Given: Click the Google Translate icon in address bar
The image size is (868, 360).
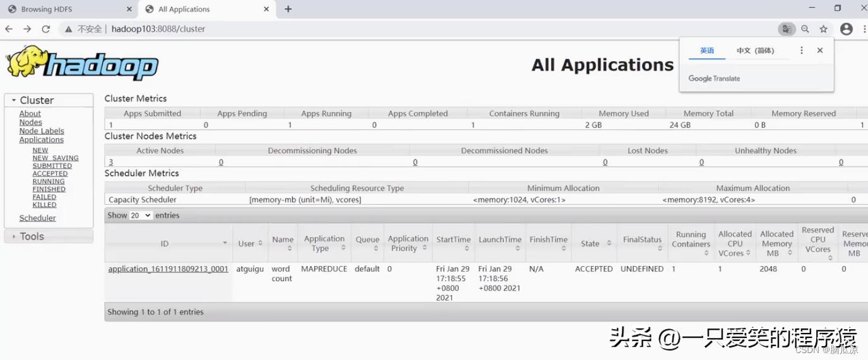Looking at the screenshot, I should click(786, 29).
